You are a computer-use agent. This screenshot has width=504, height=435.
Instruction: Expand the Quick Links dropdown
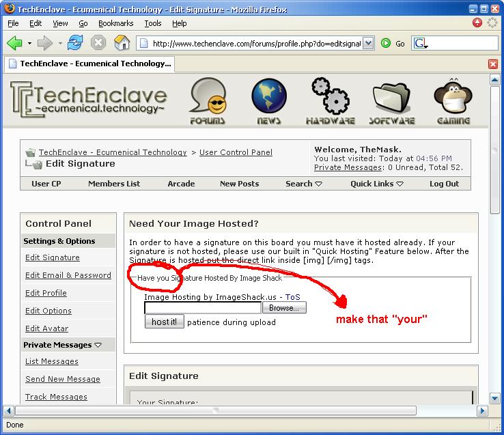[377, 184]
